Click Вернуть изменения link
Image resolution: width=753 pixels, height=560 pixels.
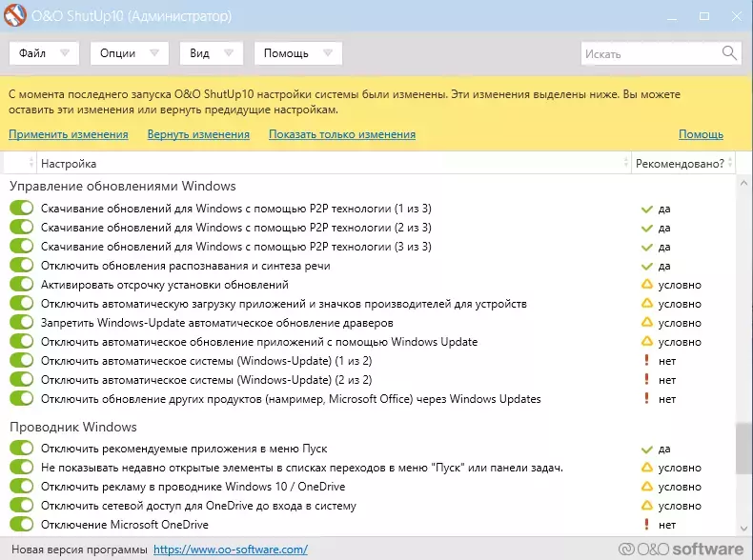point(198,134)
